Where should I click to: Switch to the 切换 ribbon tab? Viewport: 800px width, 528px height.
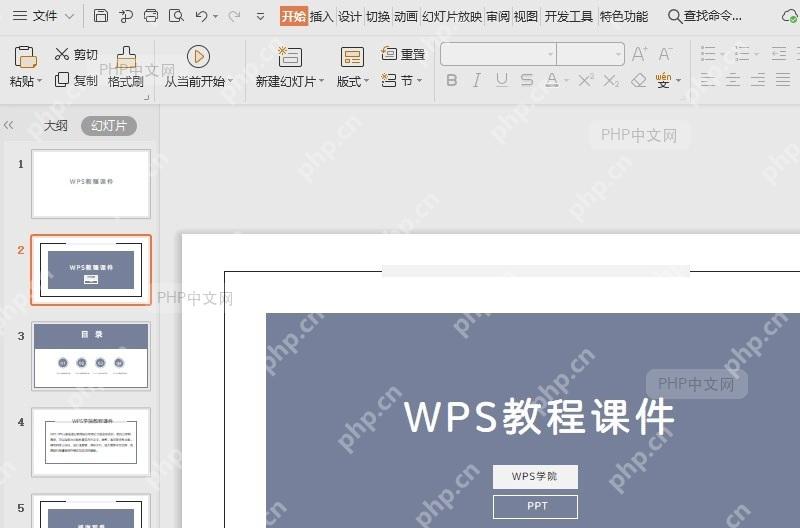(378, 16)
